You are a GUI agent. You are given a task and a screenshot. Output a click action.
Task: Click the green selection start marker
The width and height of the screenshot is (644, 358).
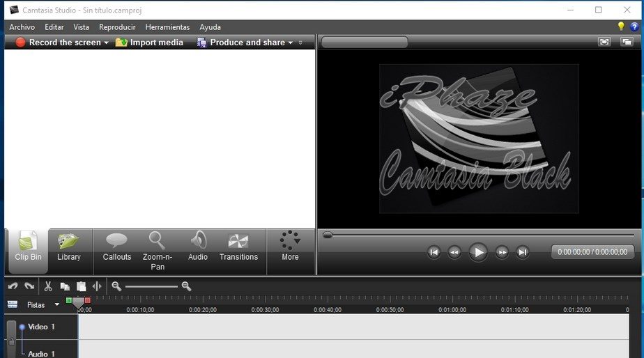pos(68,300)
